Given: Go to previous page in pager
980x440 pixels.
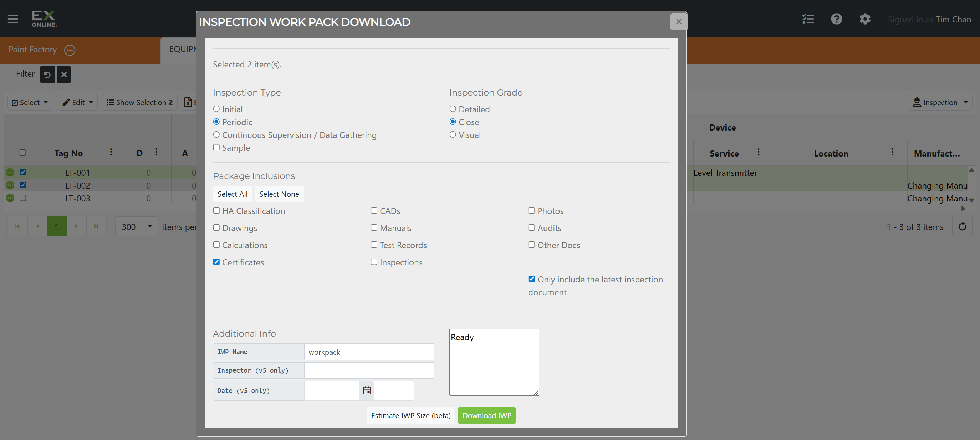Looking at the screenshot, I should pos(37,226).
